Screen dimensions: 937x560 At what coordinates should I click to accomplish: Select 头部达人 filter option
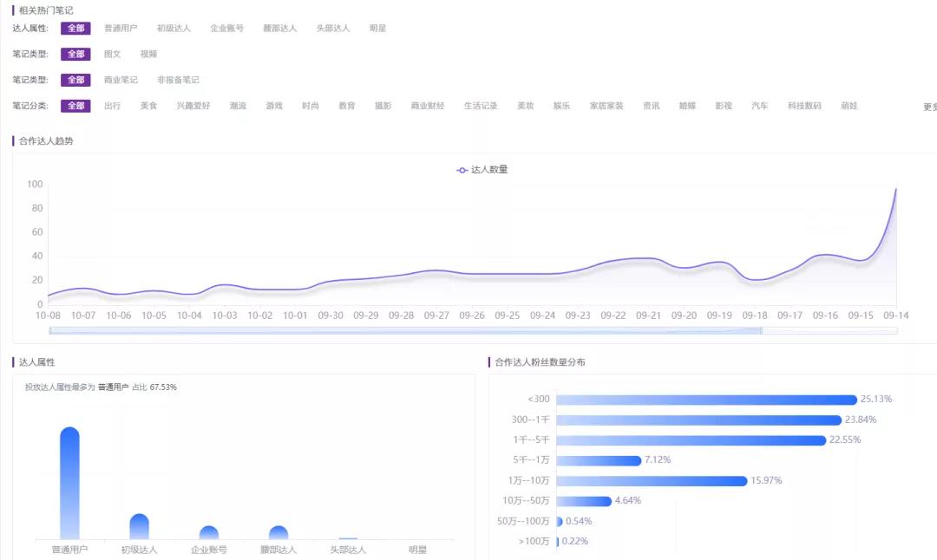click(x=333, y=28)
